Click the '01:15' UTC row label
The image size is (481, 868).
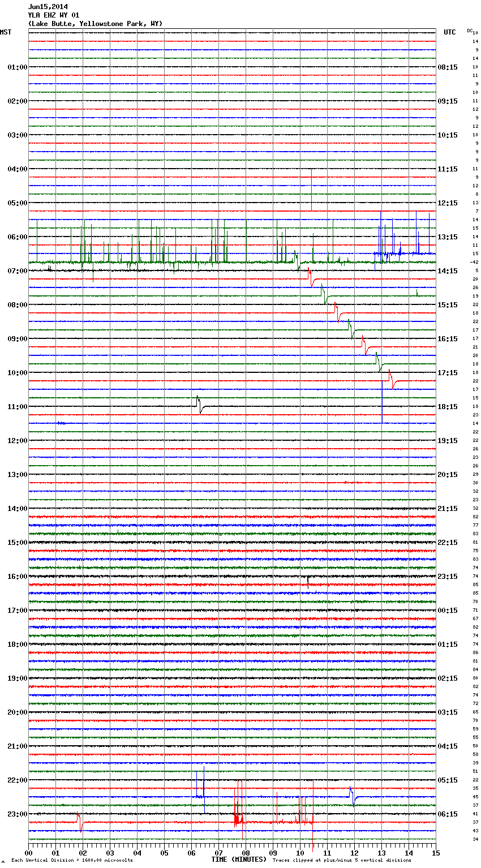[448, 644]
